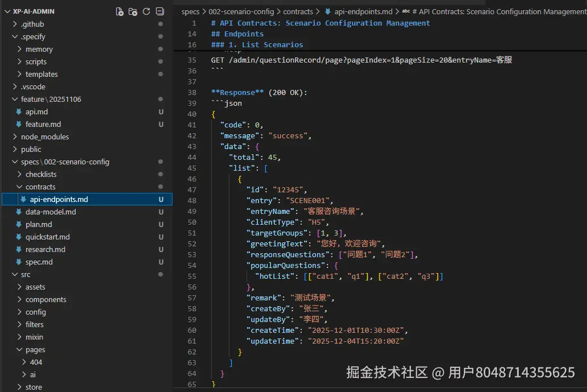Click the markdown icon beside research.md
Image resolution: width=587 pixels, height=392 pixels.
[19, 250]
